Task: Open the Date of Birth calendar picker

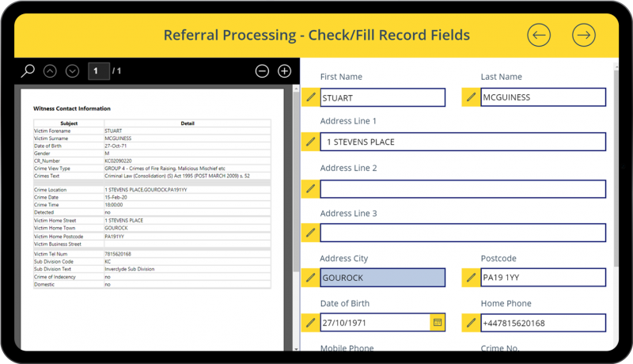Action: [437, 323]
